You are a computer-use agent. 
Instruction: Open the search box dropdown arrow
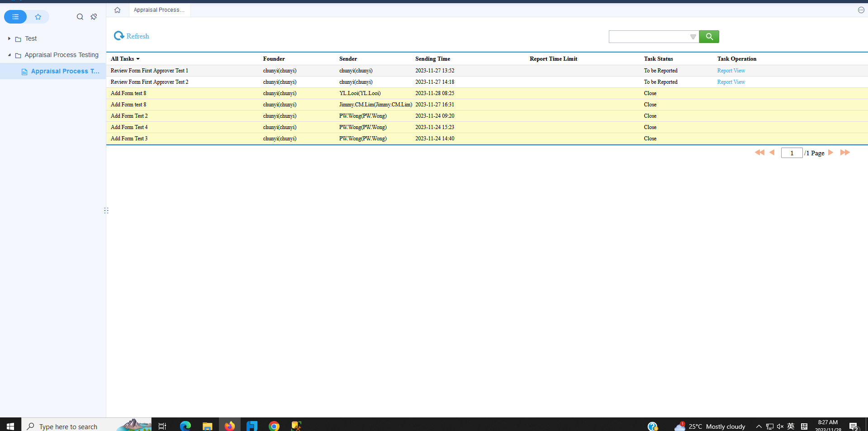pos(693,37)
